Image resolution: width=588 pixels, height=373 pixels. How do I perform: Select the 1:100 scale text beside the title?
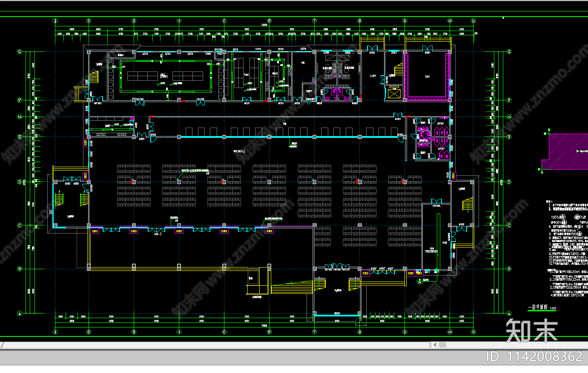pyautogui.click(x=553, y=309)
